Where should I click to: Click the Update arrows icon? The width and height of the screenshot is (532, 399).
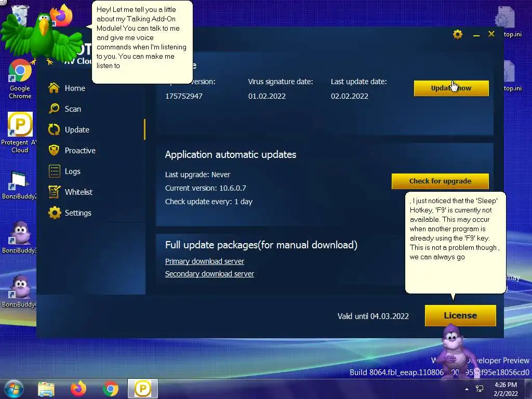pyautogui.click(x=54, y=129)
